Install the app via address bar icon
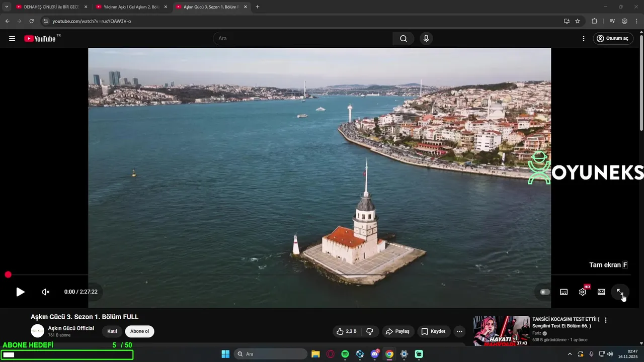This screenshot has width=644, height=362. (x=567, y=21)
